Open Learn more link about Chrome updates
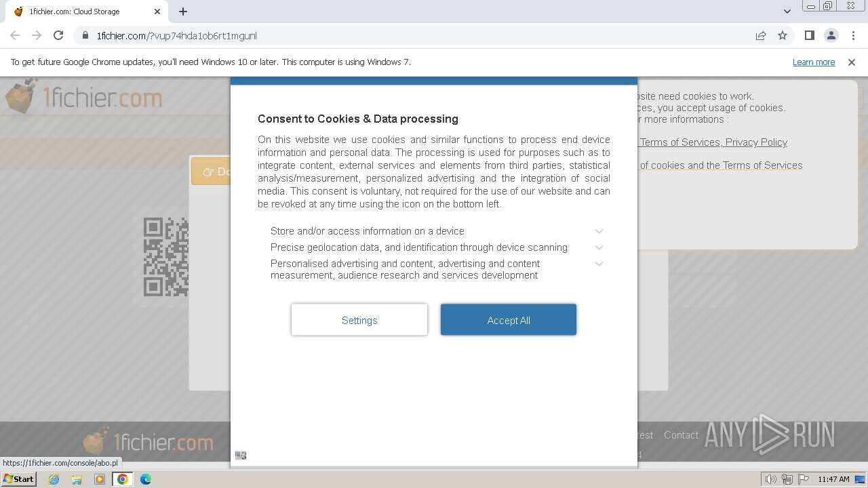 click(x=814, y=62)
